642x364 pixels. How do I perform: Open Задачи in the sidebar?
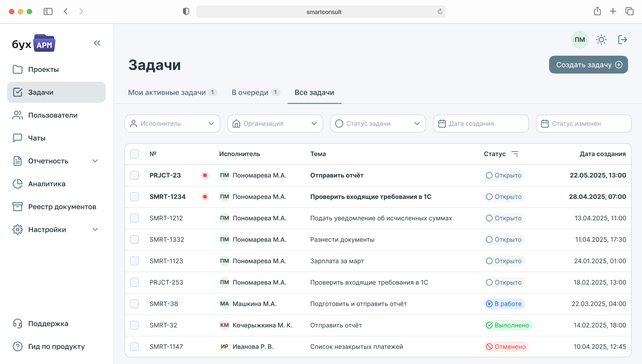[56, 92]
